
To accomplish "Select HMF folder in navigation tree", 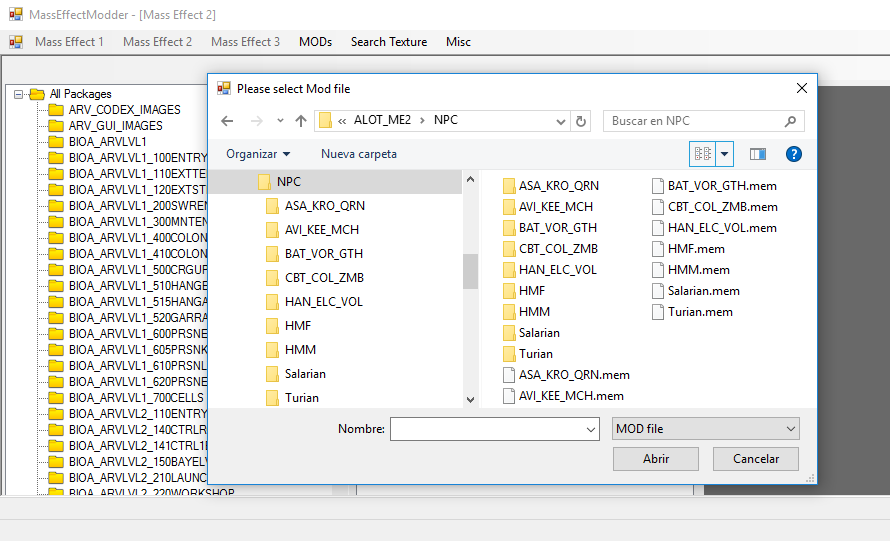I will [289, 325].
